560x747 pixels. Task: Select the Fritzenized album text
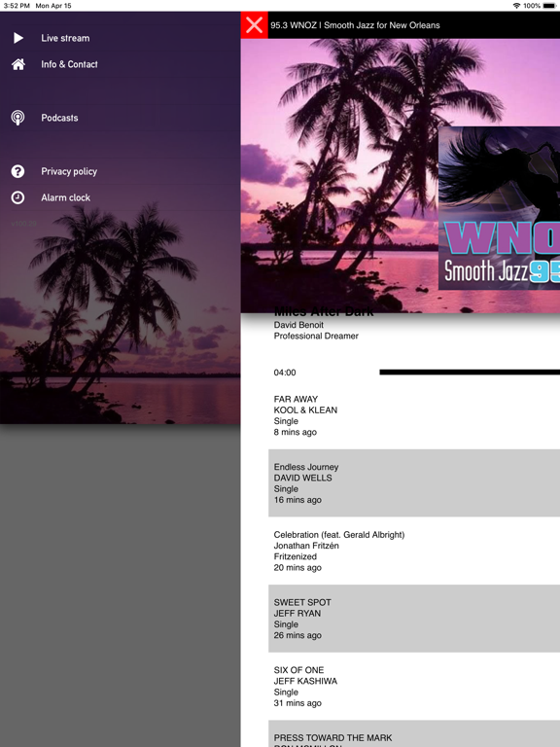296,556
